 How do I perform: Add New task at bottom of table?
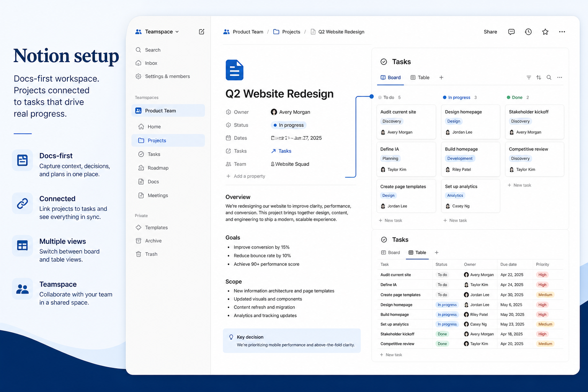(x=391, y=355)
